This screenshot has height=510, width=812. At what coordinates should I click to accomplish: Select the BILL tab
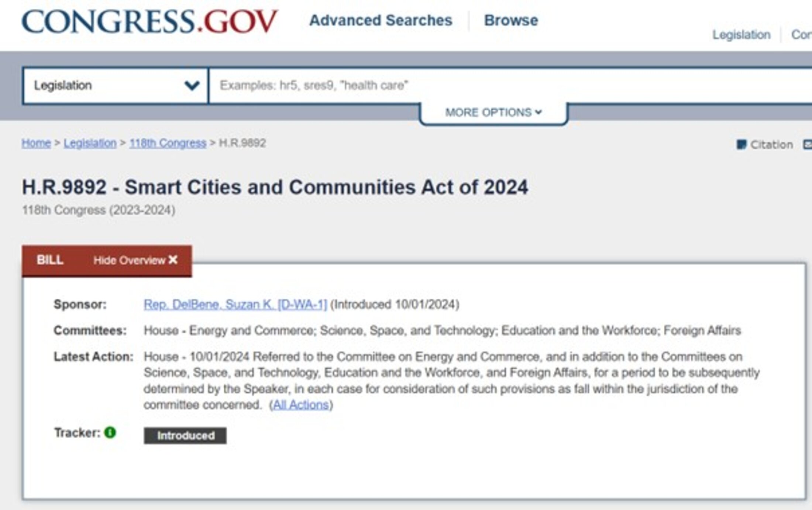tap(50, 260)
